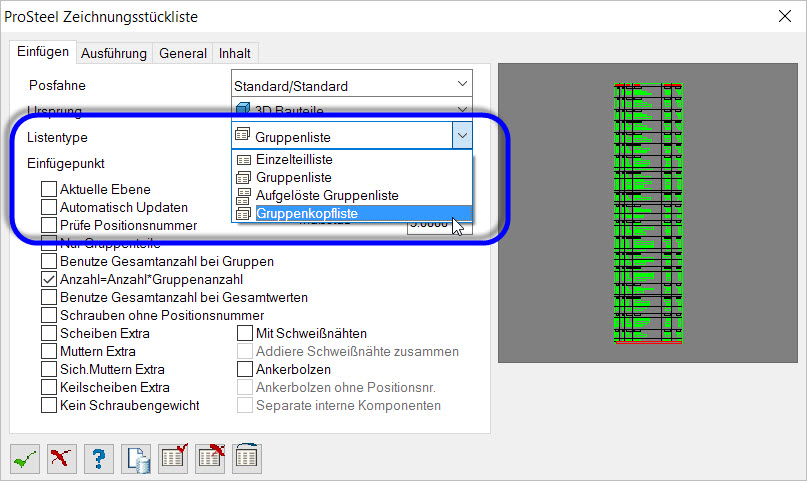Click the parts list preview thumbnail
Image resolution: width=807 pixels, height=481 pixels.
pos(647,213)
